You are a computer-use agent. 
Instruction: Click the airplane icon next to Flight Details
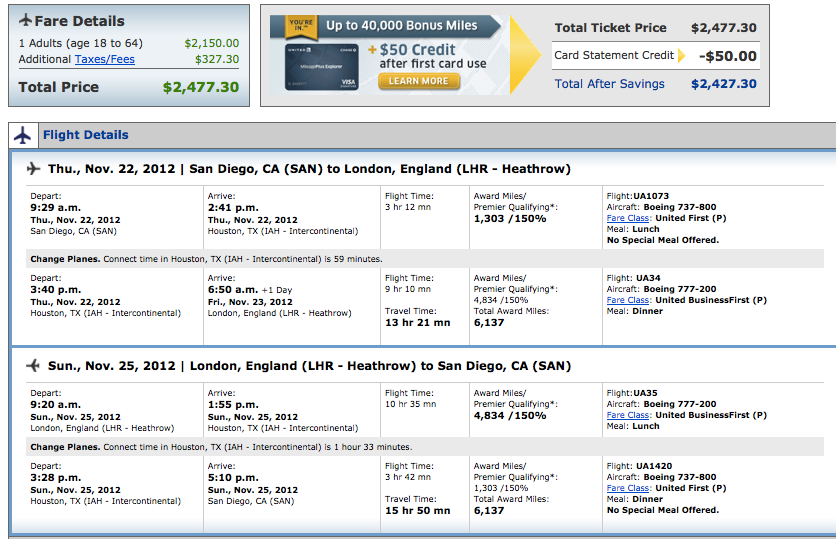coord(24,135)
